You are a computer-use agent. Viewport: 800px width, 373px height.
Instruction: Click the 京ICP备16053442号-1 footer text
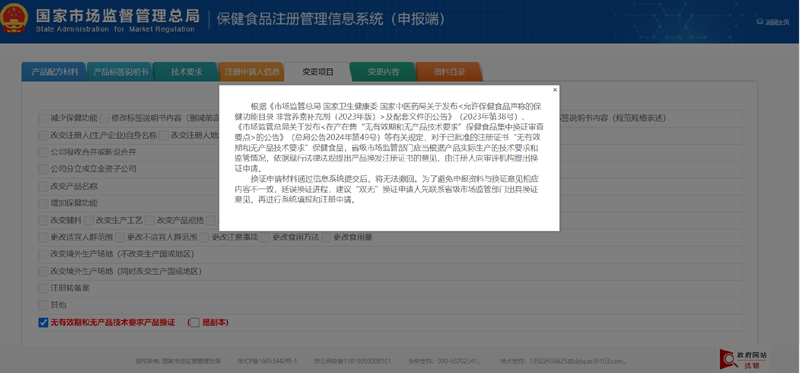[x=267, y=361]
